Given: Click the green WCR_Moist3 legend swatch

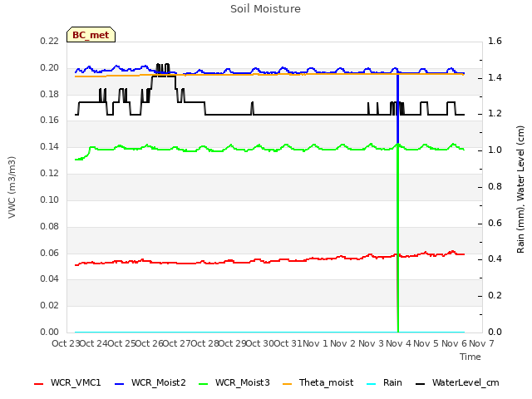Looking at the screenshot, I should (x=203, y=384).
